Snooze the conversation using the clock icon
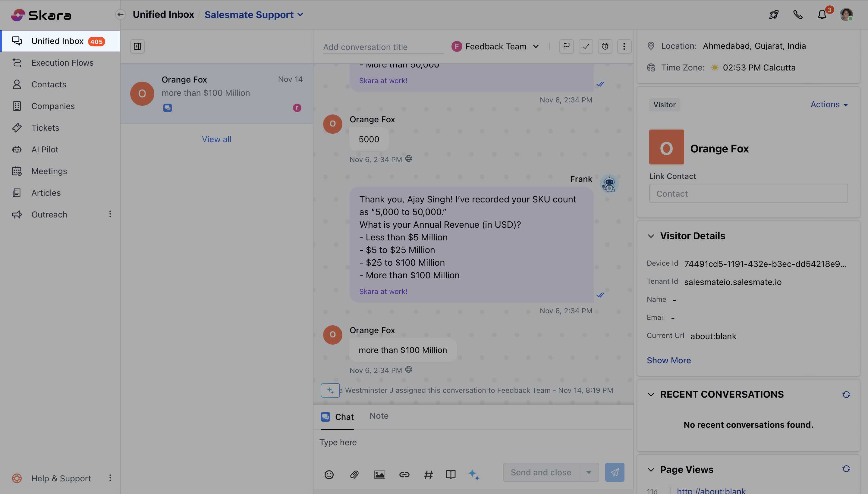The height and width of the screenshot is (494, 868). coord(605,46)
